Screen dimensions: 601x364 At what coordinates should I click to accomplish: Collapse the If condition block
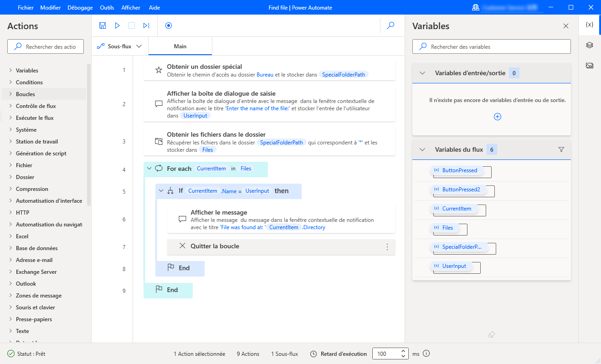click(160, 191)
